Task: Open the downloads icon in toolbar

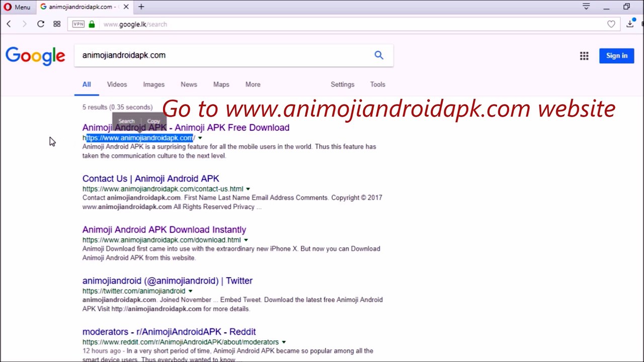Action: (630, 24)
